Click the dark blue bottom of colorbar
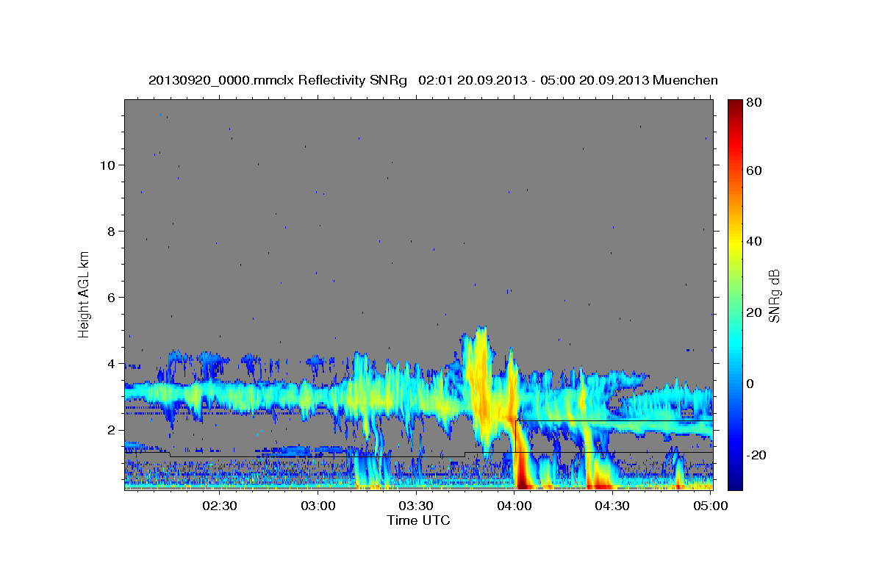This screenshot has height=588, width=882. pyautogui.click(x=735, y=481)
